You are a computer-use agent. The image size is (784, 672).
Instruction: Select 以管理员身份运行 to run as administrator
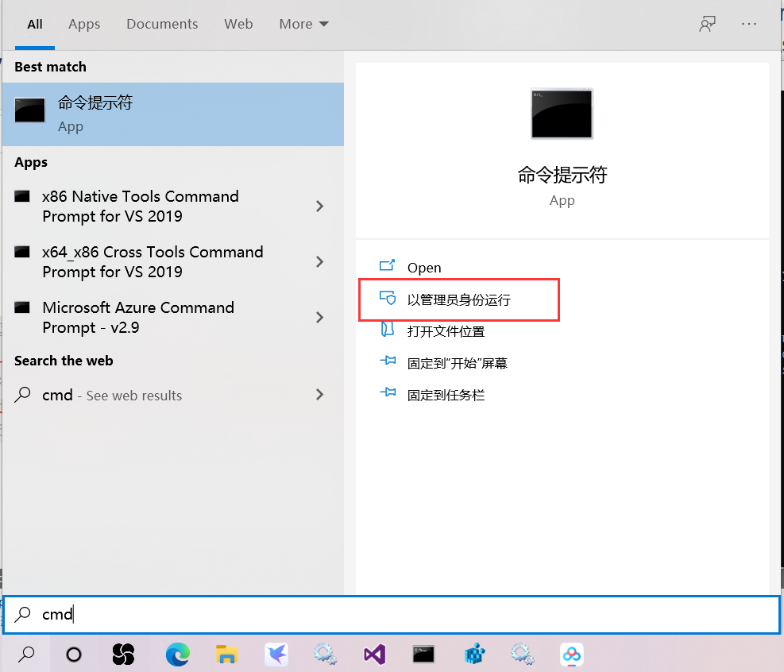point(445,299)
